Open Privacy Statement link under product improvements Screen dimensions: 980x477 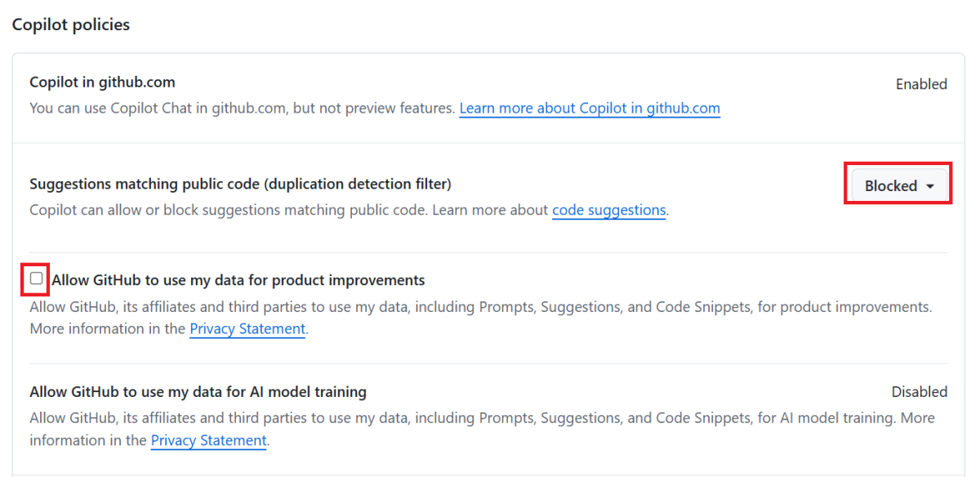pyautogui.click(x=247, y=329)
